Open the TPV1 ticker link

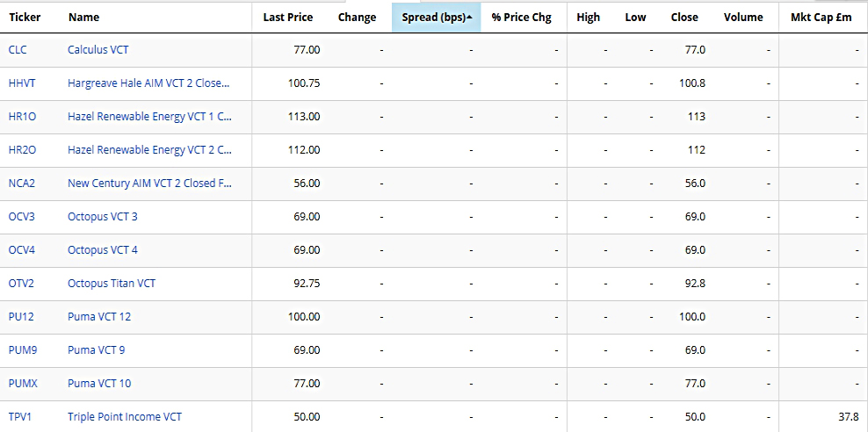20,416
